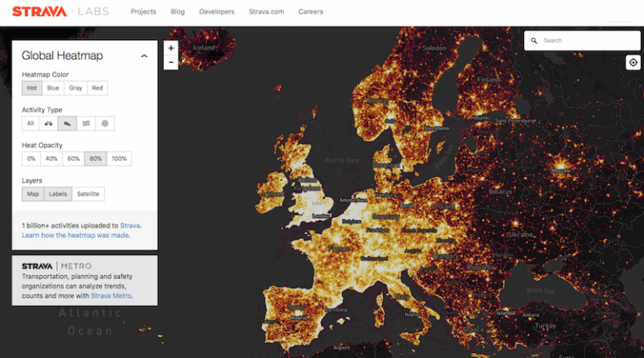644x358 pixels.
Task: Select the cycling activity type icon
Action: click(x=49, y=123)
